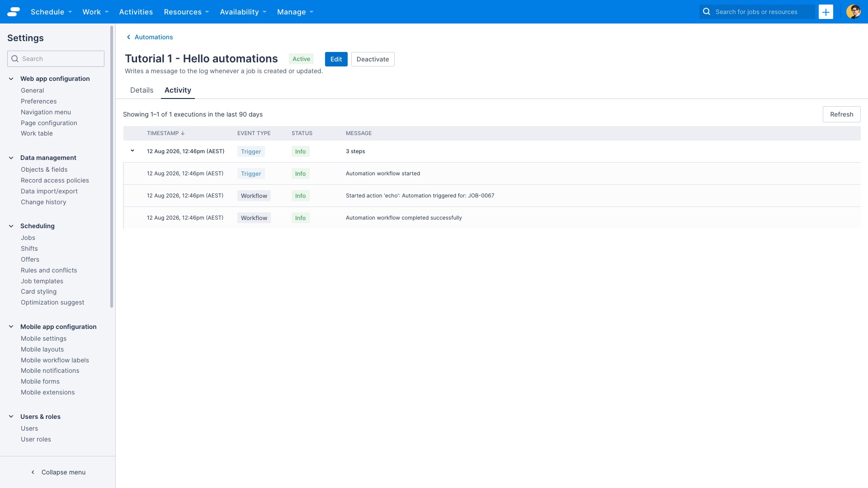Open Mobile settings
This screenshot has width=868, height=488.
43,338
